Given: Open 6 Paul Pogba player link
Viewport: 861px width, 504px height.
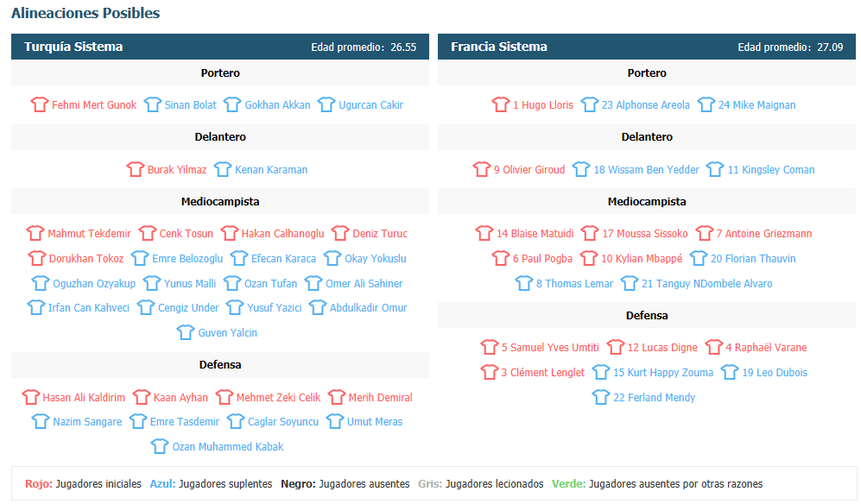Looking at the screenshot, I should [542, 259].
